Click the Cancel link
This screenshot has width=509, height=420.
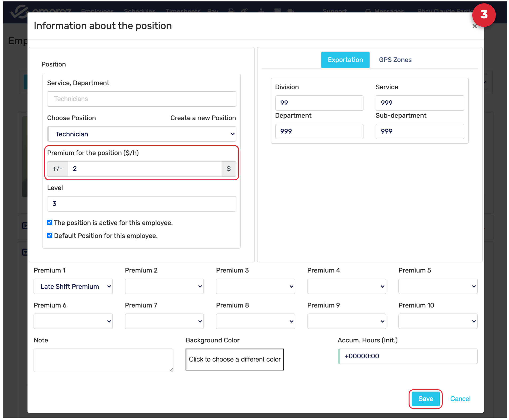tap(460, 399)
